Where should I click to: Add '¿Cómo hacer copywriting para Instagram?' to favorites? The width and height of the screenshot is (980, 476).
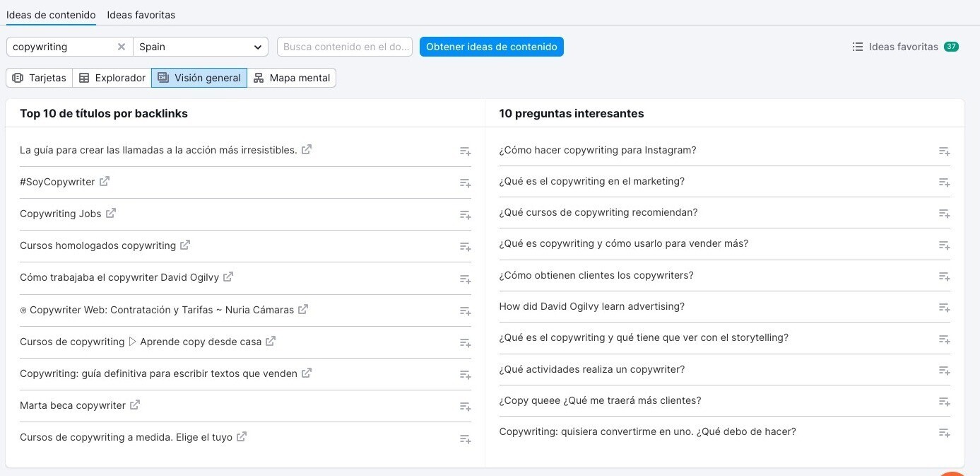pyautogui.click(x=944, y=151)
